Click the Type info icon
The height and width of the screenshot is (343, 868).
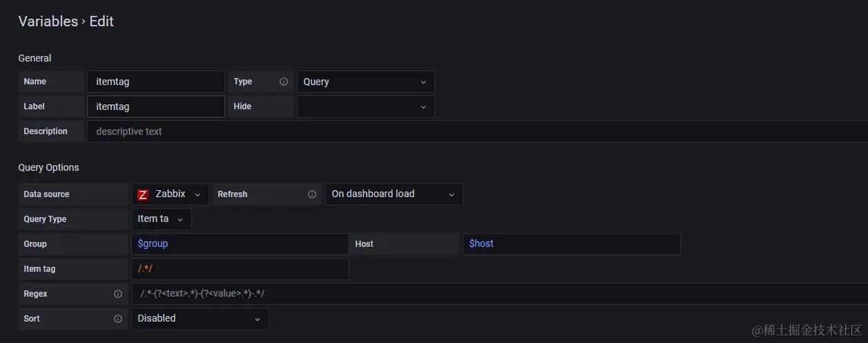pyautogui.click(x=283, y=82)
